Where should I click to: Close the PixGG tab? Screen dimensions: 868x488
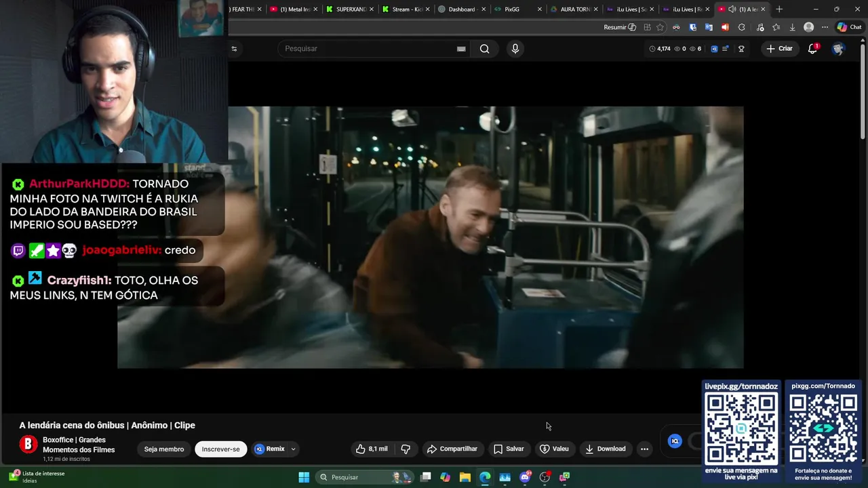pos(540,9)
